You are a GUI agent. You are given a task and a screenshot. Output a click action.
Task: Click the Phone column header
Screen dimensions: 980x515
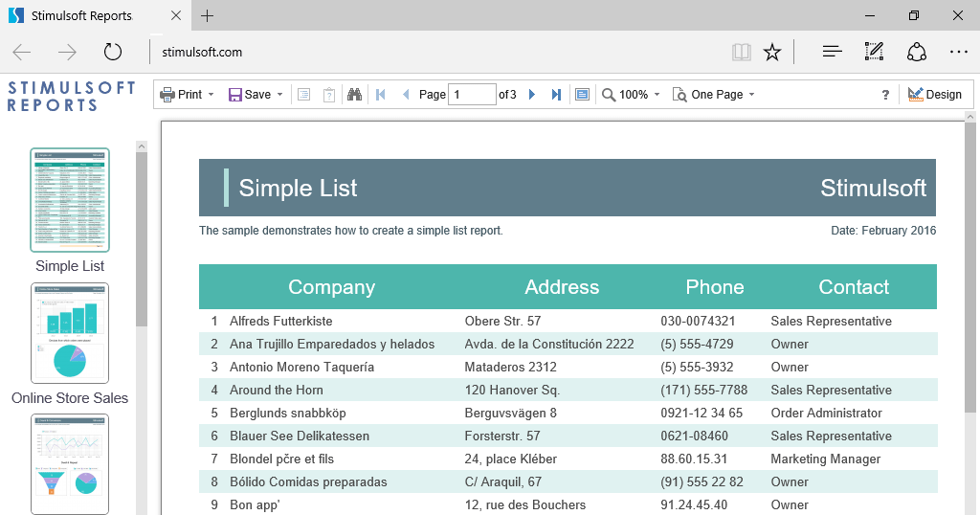coord(715,287)
